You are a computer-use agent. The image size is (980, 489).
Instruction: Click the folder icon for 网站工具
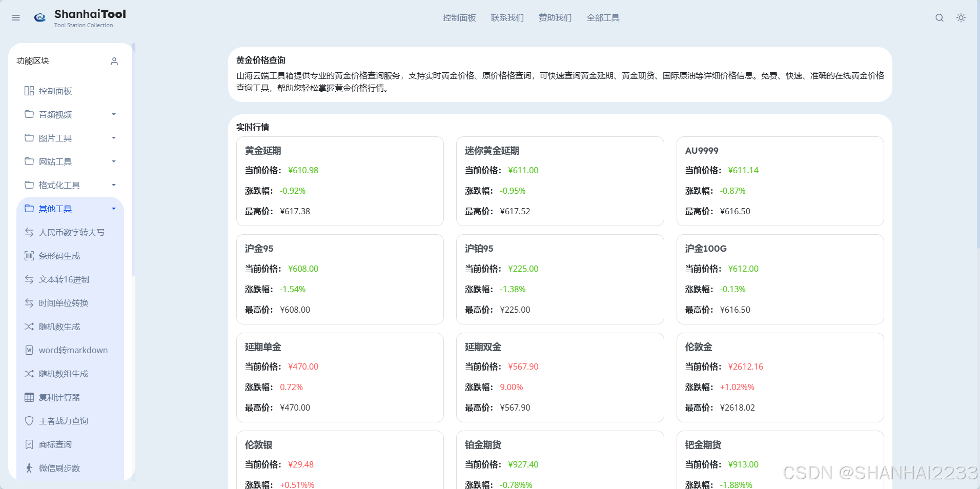pyautogui.click(x=29, y=161)
